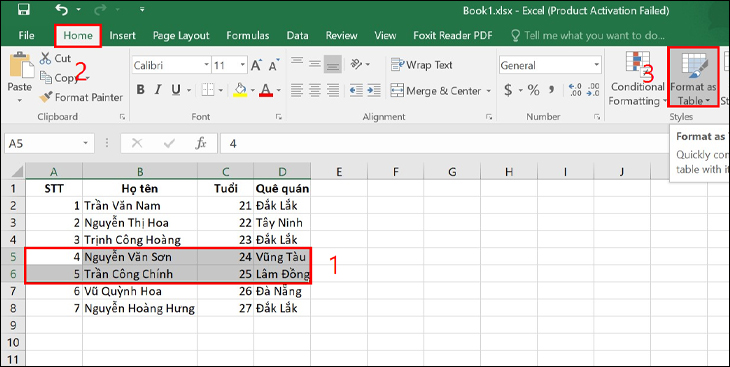Click the Percent Style icon
The height and width of the screenshot is (367, 730).
(x=534, y=90)
